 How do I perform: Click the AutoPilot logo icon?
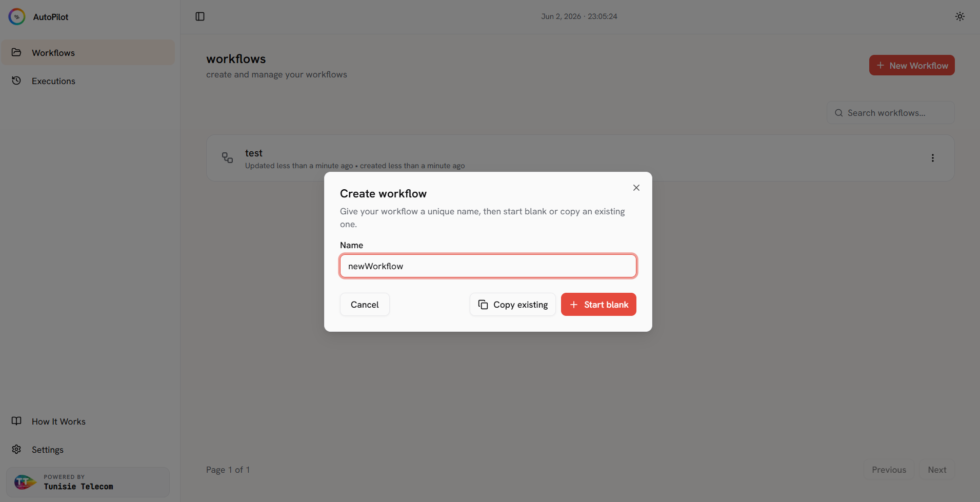(17, 16)
